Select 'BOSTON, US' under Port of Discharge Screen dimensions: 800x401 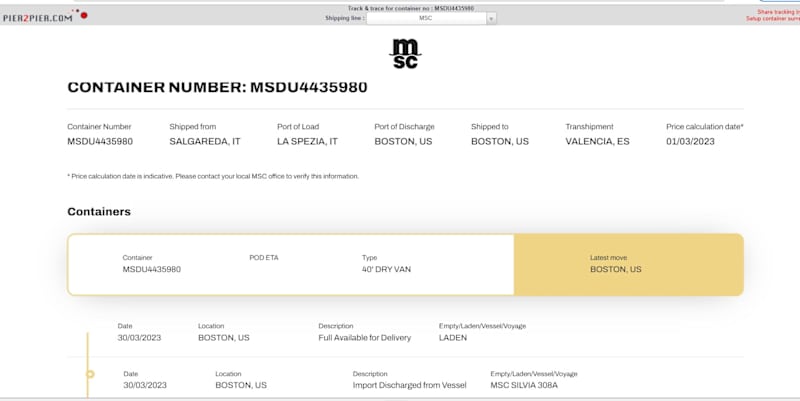point(403,141)
